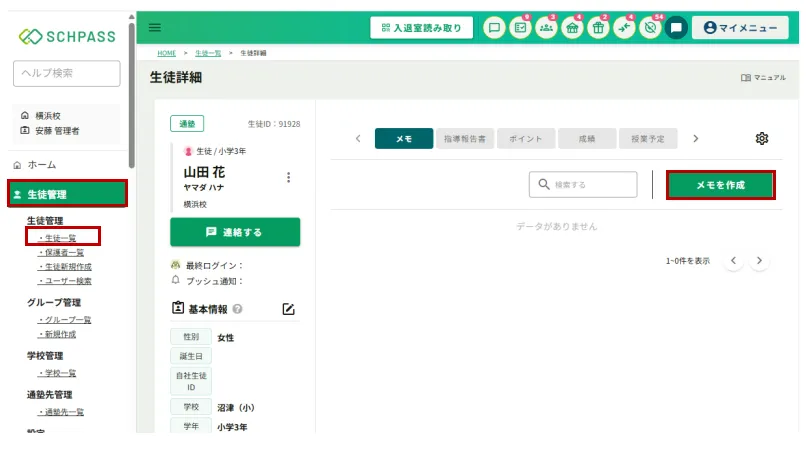Open the dark chat bubble icon
This screenshot has height=458, width=806.
[x=676, y=28]
